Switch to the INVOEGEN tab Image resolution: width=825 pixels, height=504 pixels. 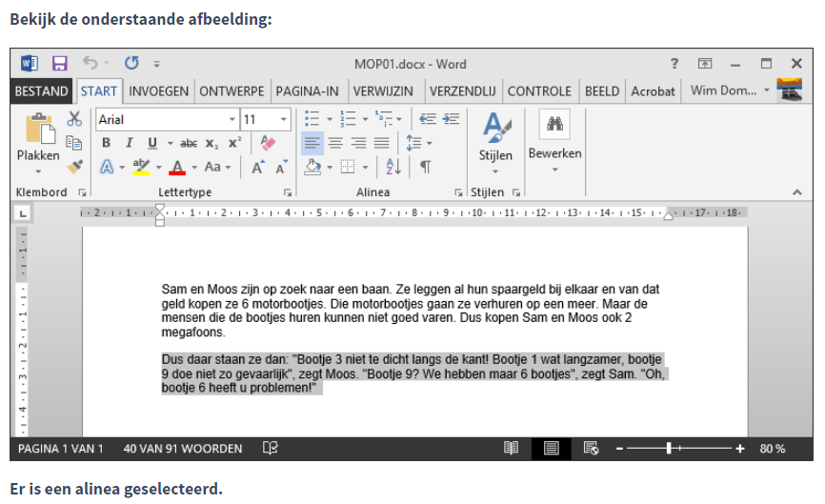click(158, 91)
